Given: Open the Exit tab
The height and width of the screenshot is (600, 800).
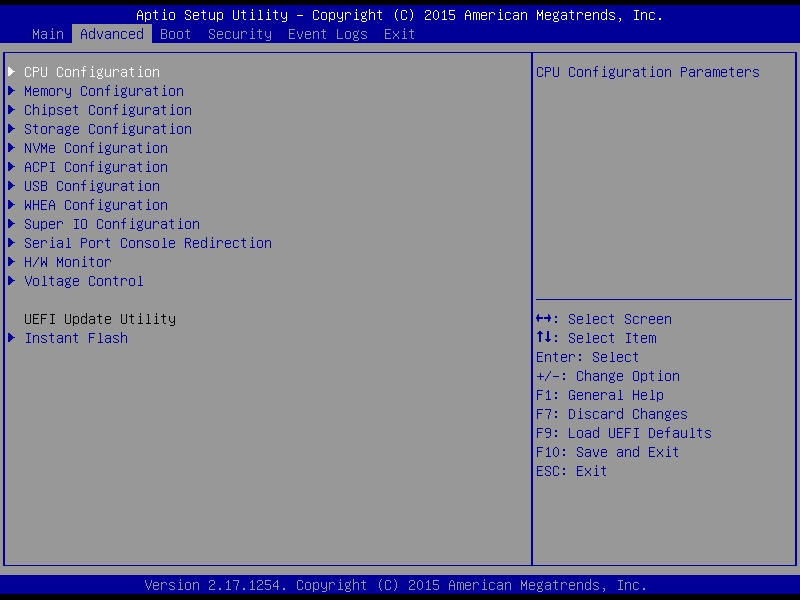Looking at the screenshot, I should click(x=399, y=34).
